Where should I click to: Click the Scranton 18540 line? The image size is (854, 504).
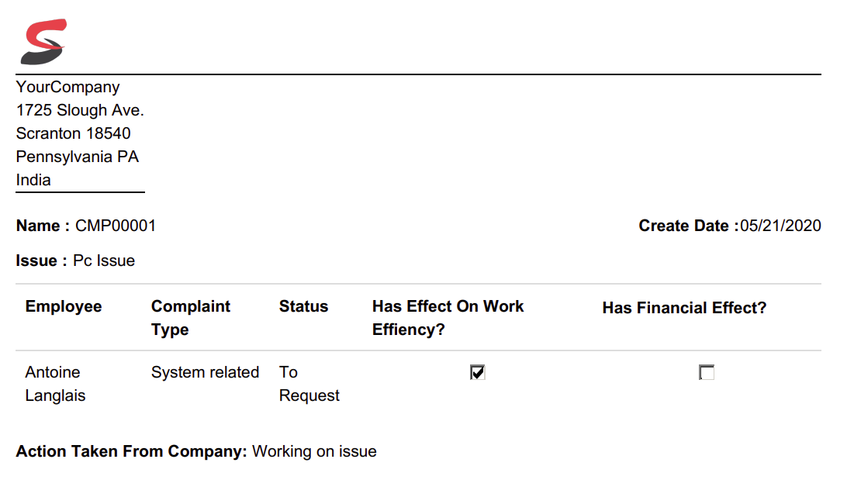pos(73,133)
